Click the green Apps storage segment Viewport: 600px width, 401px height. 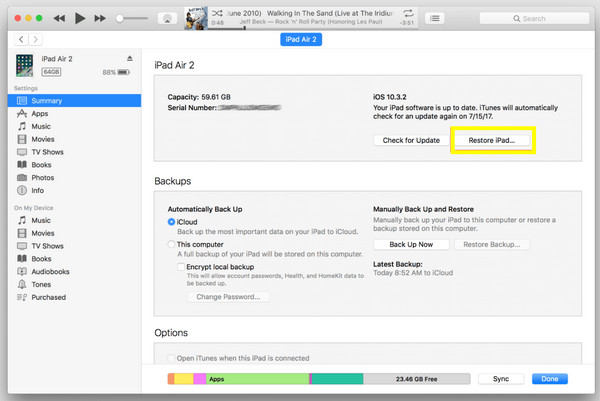coord(258,379)
